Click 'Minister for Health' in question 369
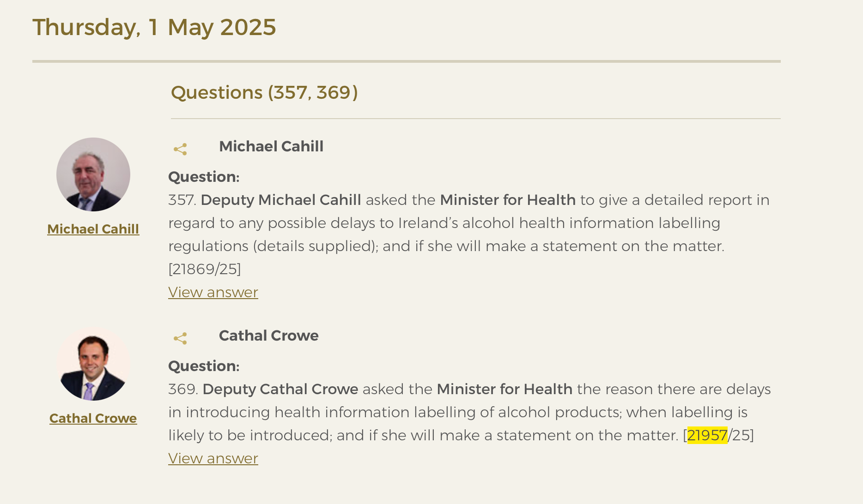This screenshot has height=504, width=863. pyautogui.click(x=504, y=389)
